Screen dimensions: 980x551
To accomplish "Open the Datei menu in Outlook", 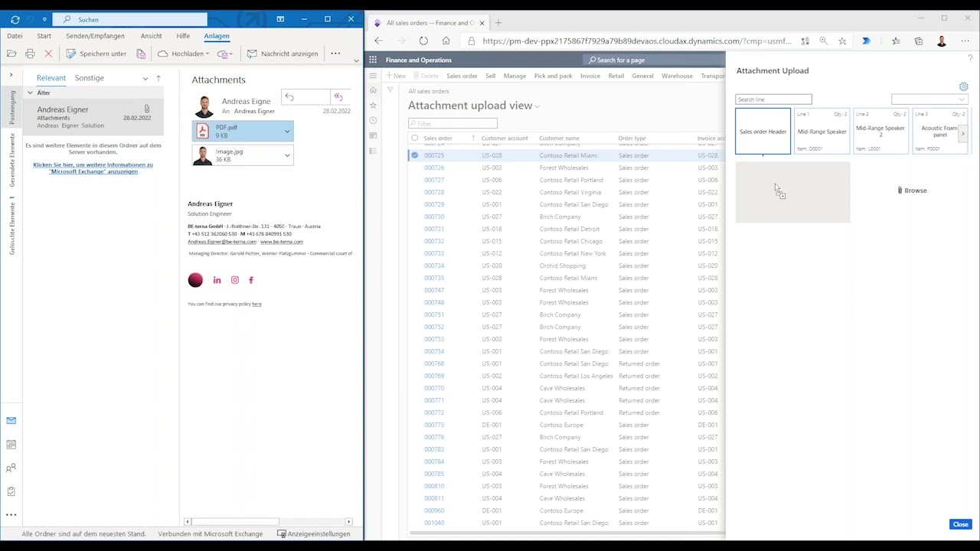I will click(x=15, y=36).
